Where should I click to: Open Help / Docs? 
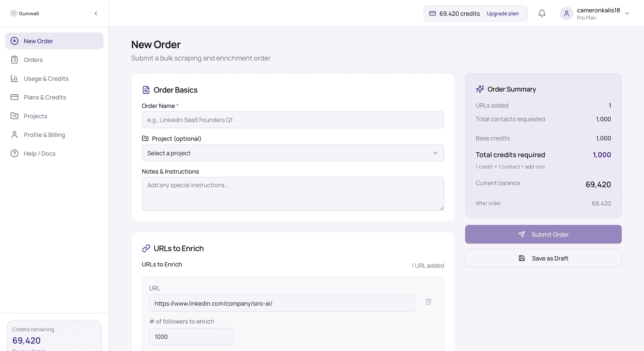pyautogui.click(x=39, y=153)
